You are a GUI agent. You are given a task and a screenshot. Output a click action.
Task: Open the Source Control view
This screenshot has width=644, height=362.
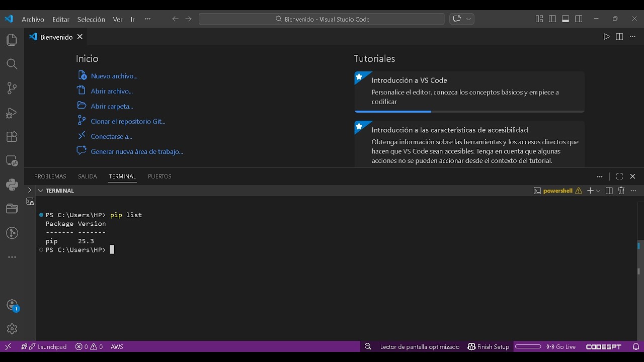pyautogui.click(x=12, y=88)
